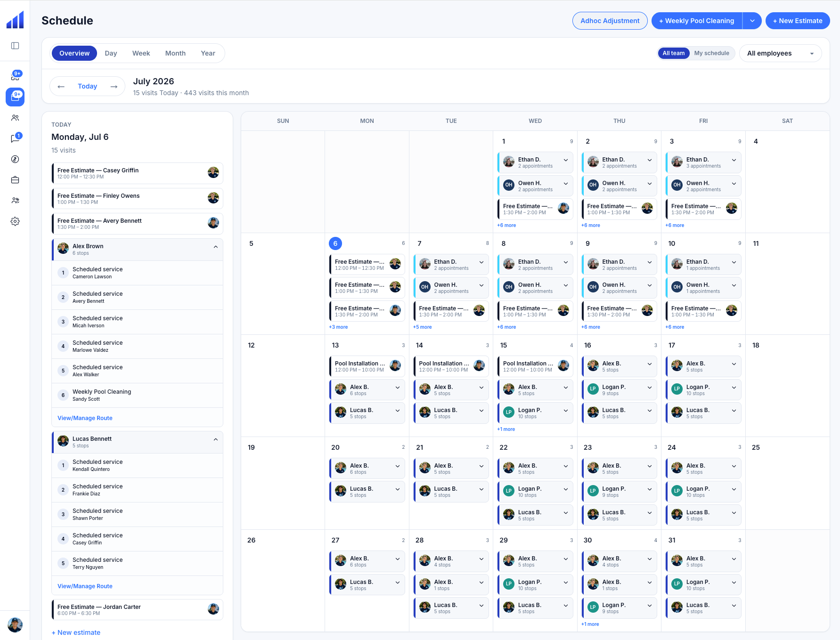
Task: Go to next month with right arrow
Action: point(114,86)
